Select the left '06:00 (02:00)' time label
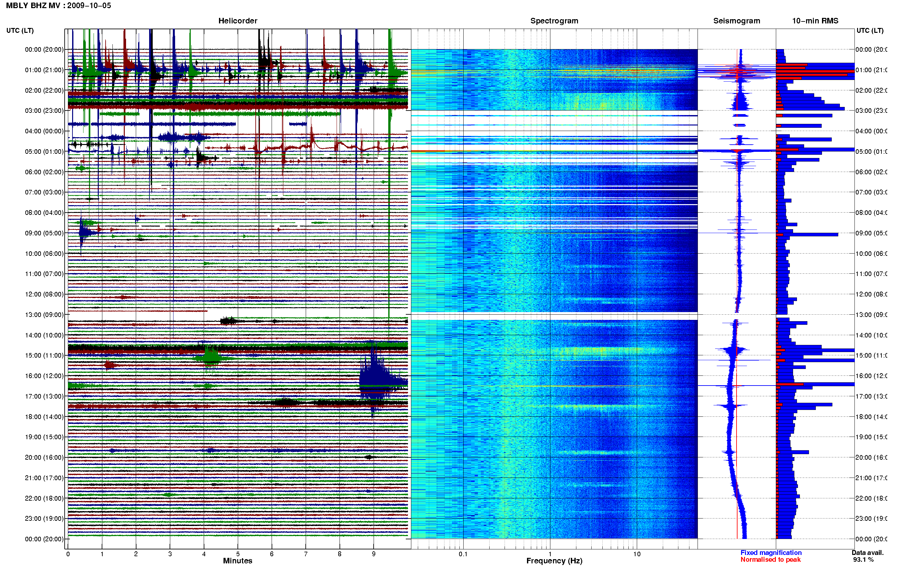 coord(44,172)
